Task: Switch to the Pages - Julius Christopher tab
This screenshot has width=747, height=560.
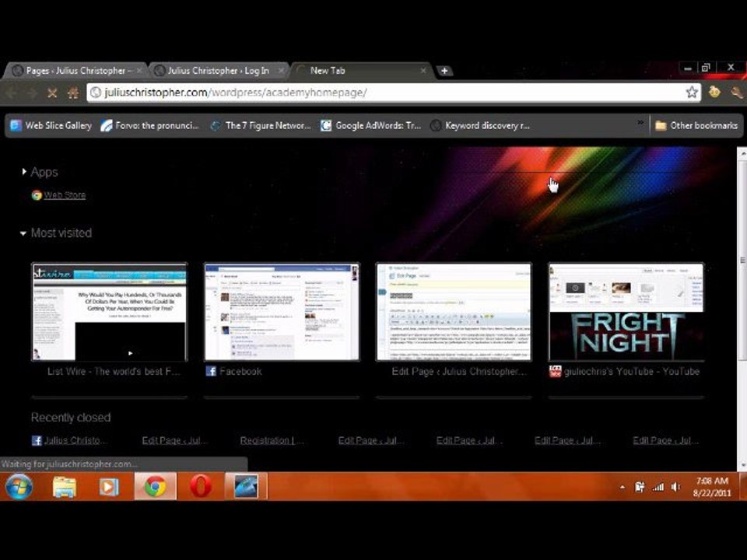Action: coord(75,71)
